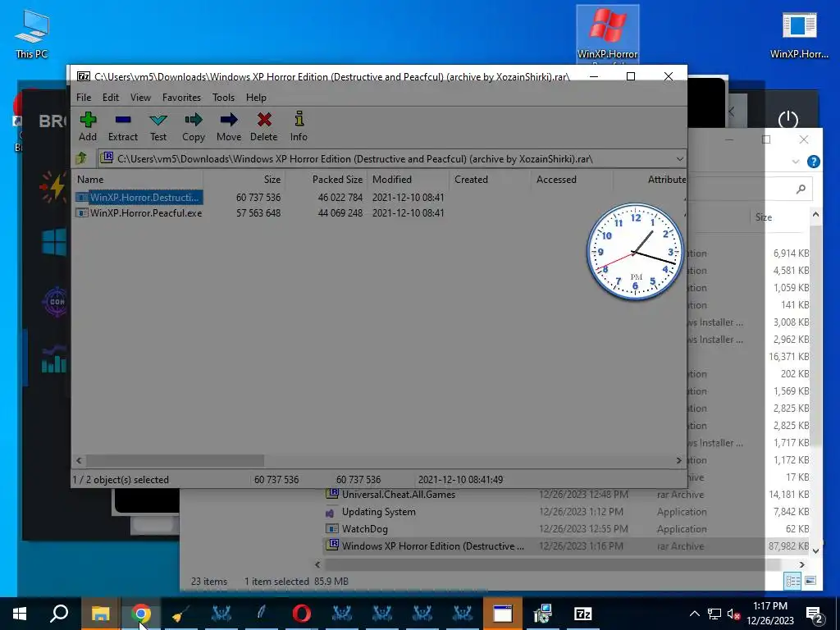Click the Extract toolbar icon
The height and width of the screenshot is (630, 840).
(x=123, y=127)
